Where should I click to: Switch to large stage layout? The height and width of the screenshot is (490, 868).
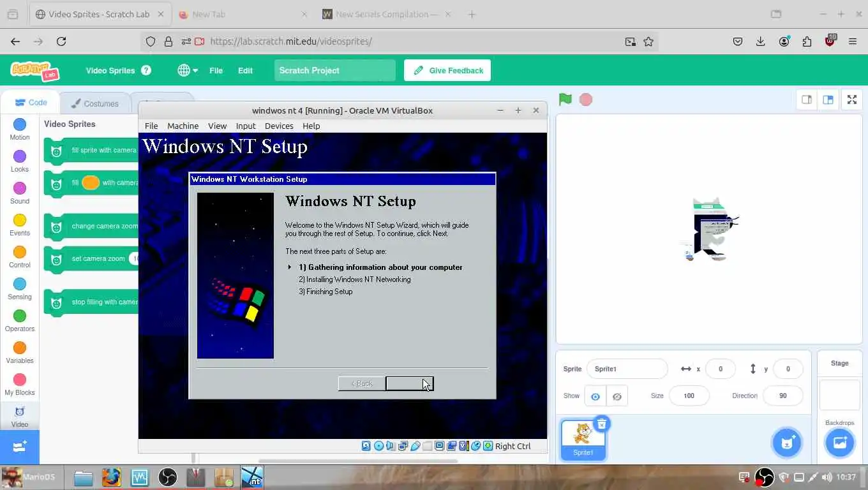828,100
